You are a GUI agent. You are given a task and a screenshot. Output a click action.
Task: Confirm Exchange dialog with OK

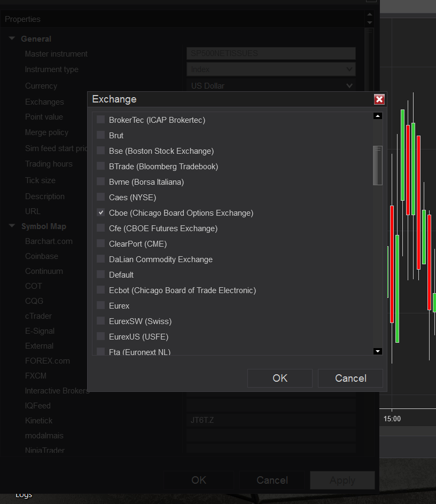pos(279,378)
